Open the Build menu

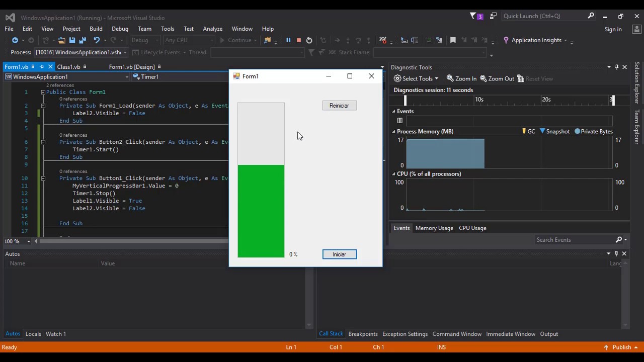pyautogui.click(x=96, y=29)
